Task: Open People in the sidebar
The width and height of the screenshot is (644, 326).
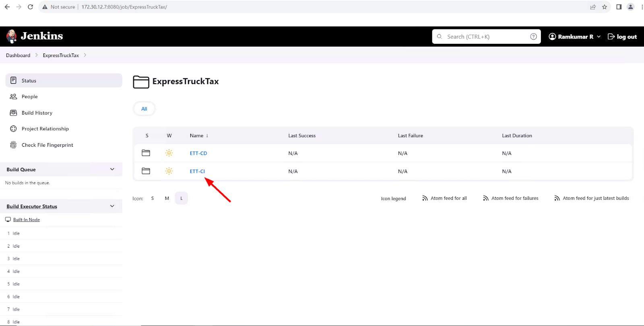Action: (64, 96)
